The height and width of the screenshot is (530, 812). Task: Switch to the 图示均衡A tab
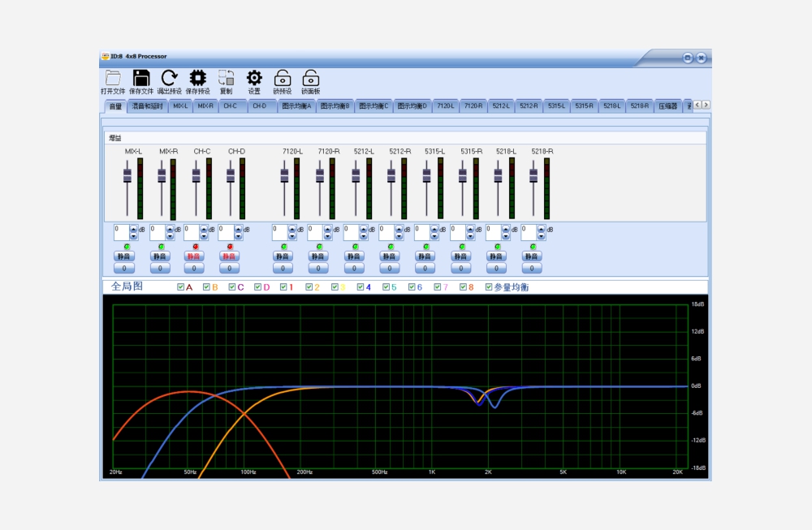[x=296, y=106]
